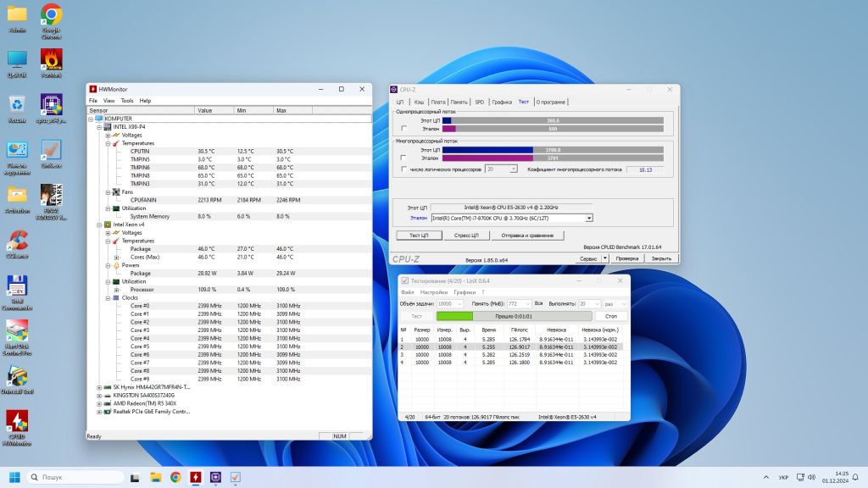Switch to the SPD tab in CPU-Z
The height and width of the screenshot is (488, 868).
pos(480,102)
